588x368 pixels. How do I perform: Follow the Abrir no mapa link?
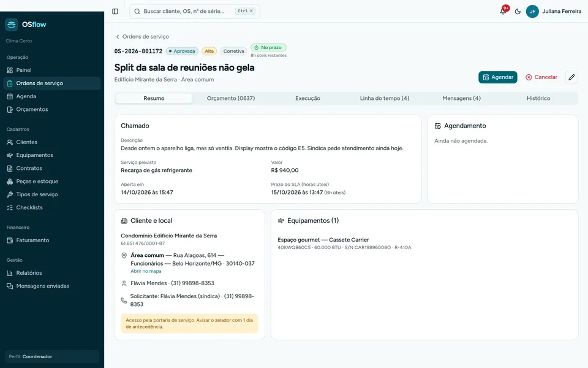coord(146,271)
